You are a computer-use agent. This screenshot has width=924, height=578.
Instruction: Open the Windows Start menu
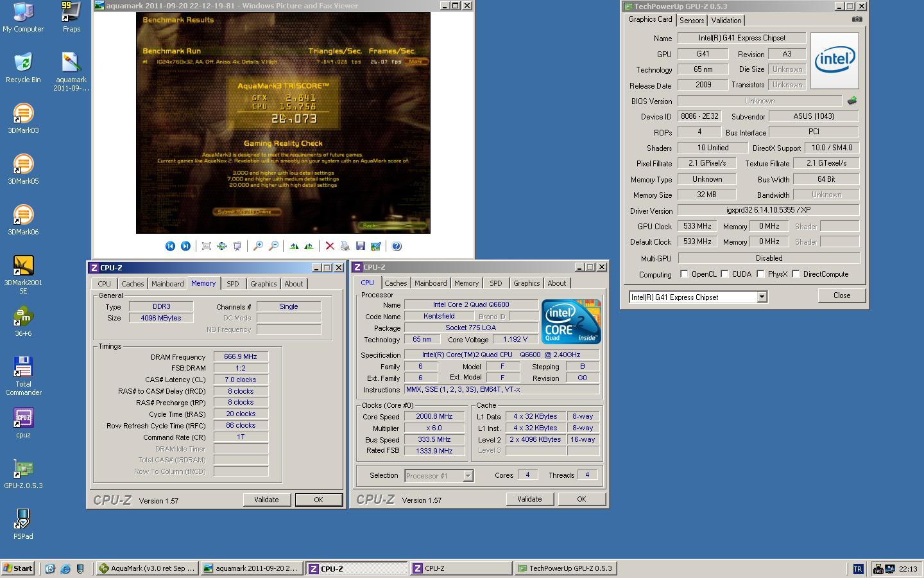click(x=18, y=568)
